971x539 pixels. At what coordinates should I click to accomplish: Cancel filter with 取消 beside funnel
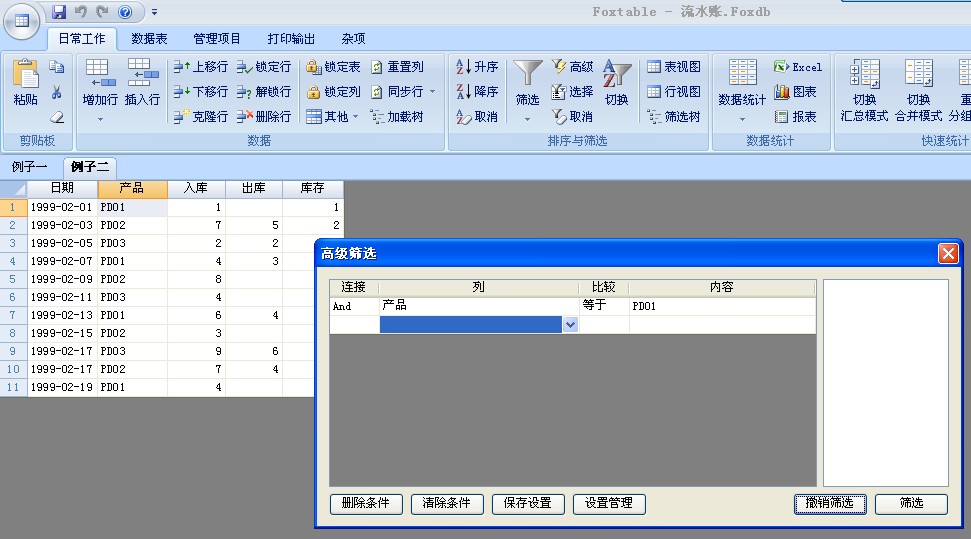(x=572, y=116)
